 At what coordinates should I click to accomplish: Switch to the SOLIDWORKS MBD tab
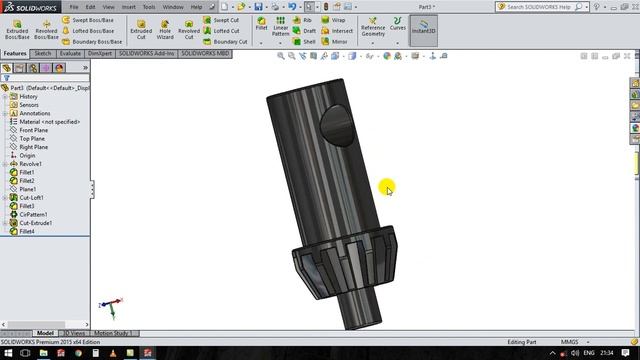pyautogui.click(x=205, y=53)
